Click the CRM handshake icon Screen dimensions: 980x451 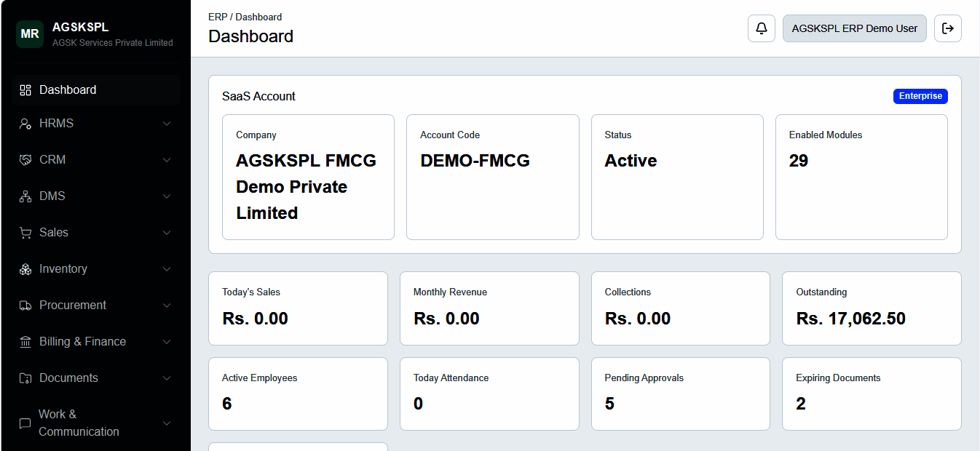(25, 160)
